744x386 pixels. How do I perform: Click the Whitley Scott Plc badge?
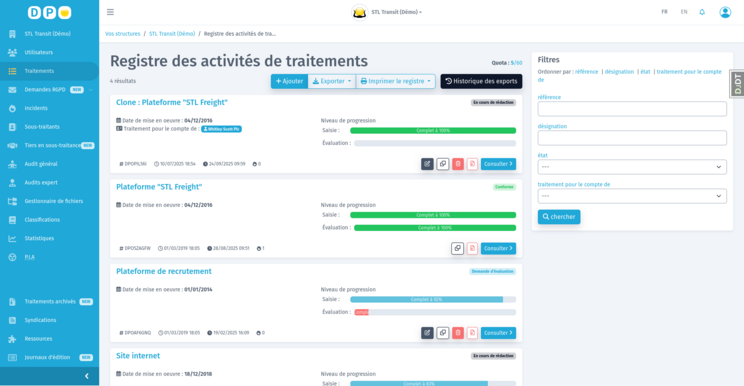[221, 129]
